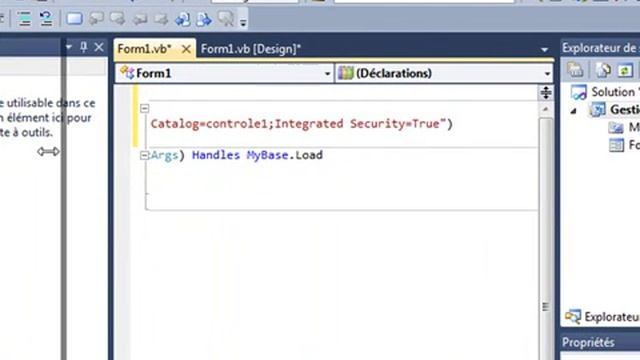640x360 pixels.
Task: Go to the previous bookmark
Action: point(96,18)
